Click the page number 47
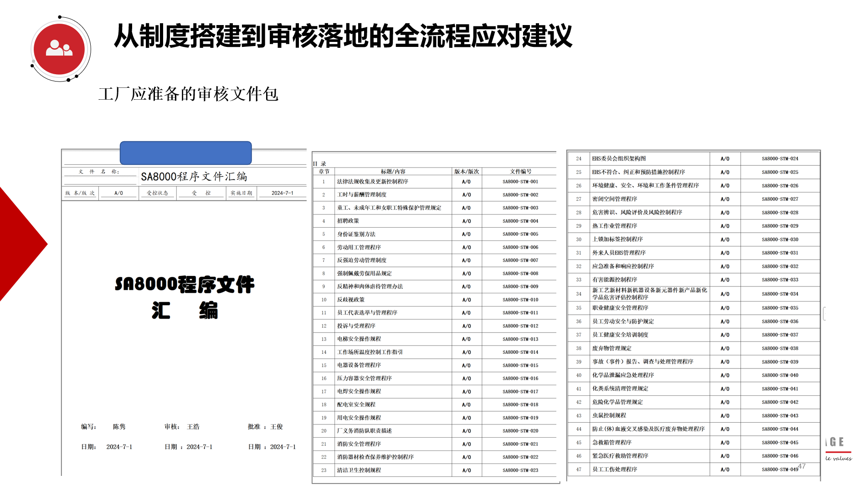This screenshot has height=485, width=868. pos(802,466)
